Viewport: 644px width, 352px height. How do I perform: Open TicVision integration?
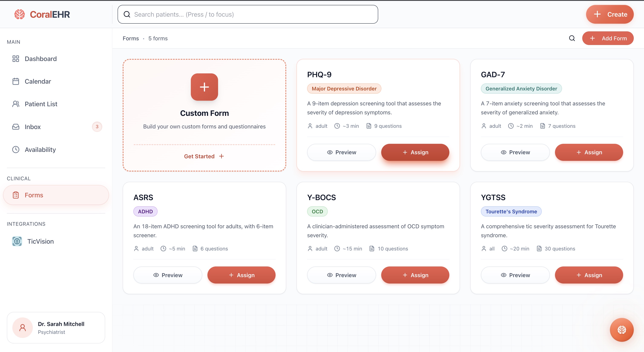pos(40,241)
